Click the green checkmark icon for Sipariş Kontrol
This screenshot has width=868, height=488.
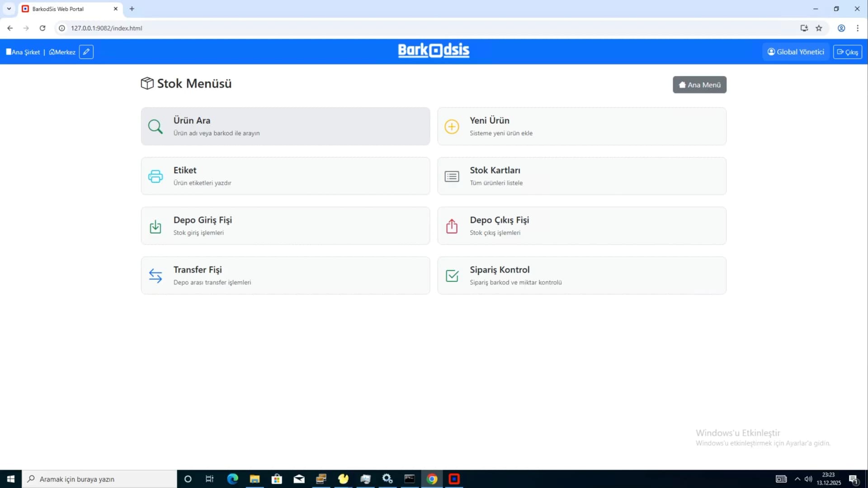[x=452, y=276]
